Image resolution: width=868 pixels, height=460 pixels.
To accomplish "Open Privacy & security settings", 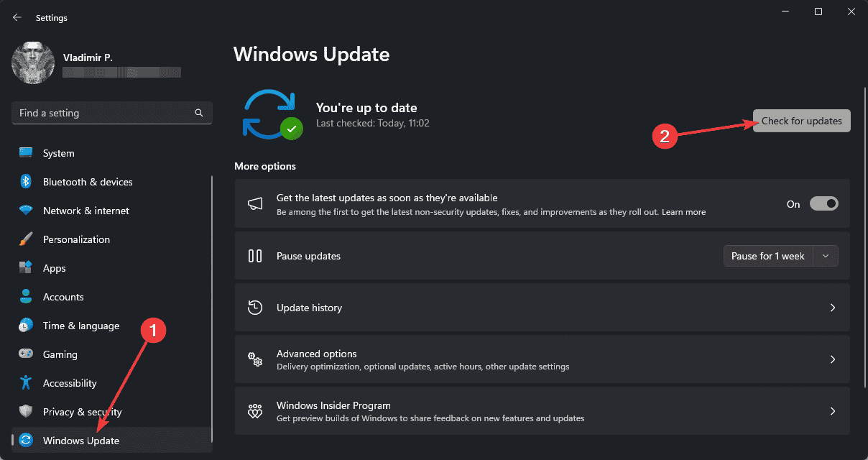I will pos(111,412).
